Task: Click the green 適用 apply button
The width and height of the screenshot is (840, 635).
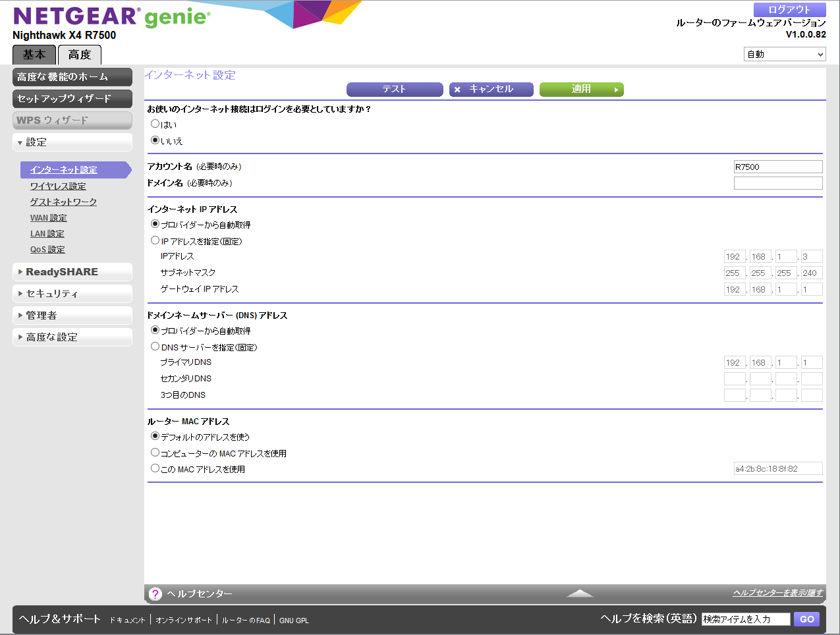Action: [581, 90]
